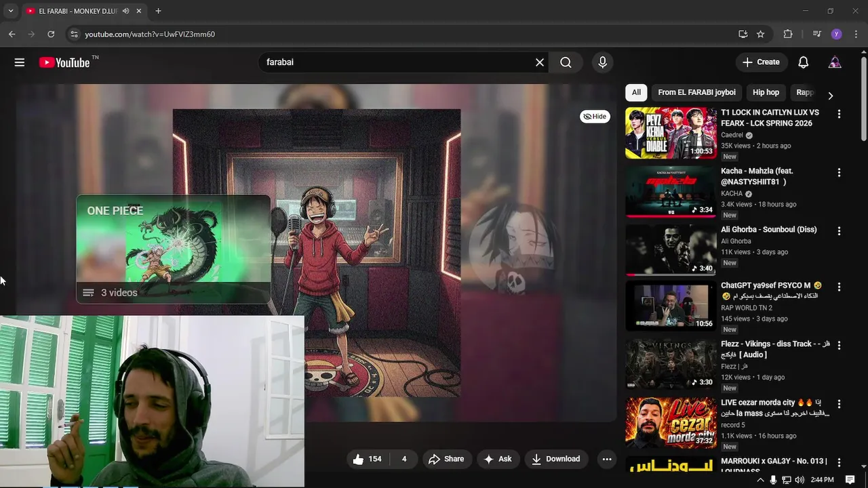Open the network icon in system tray
The width and height of the screenshot is (868, 488).
787,480
